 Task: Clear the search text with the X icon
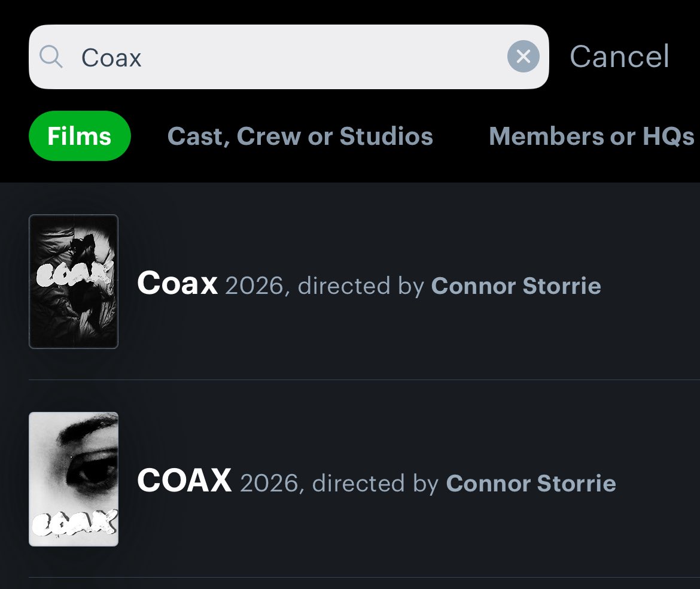[524, 57]
